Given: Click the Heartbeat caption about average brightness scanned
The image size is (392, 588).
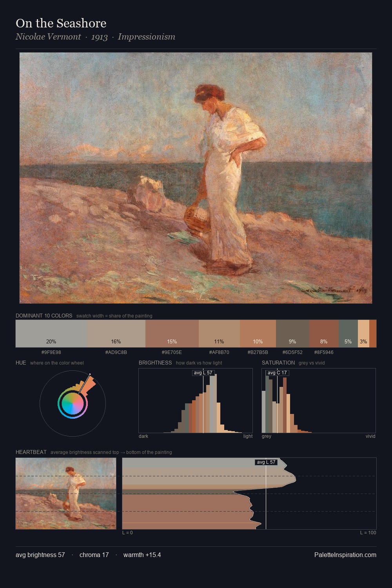Looking at the screenshot, I should coord(111,452).
